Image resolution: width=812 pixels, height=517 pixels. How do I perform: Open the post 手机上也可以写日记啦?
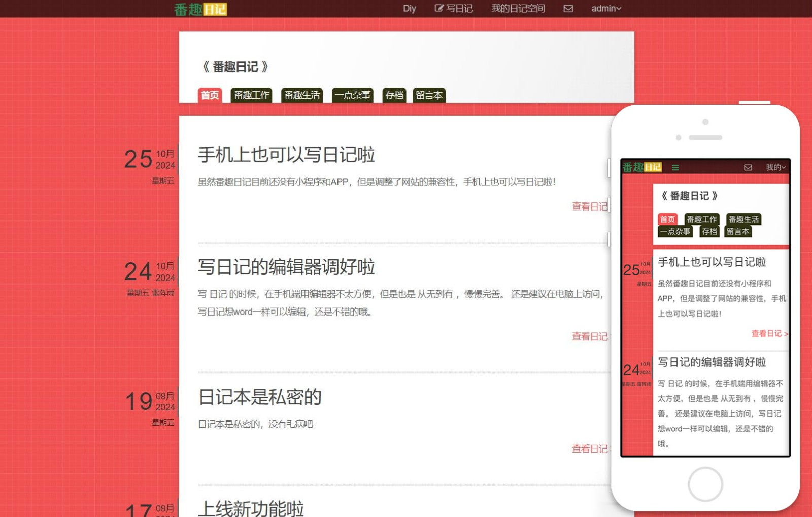pyautogui.click(x=286, y=155)
